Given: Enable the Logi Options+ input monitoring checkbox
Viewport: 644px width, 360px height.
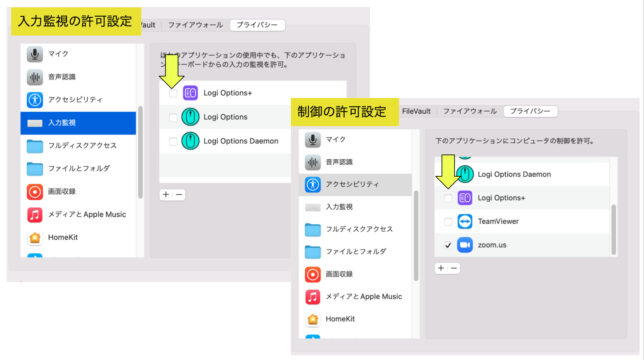Looking at the screenshot, I should coord(173,94).
